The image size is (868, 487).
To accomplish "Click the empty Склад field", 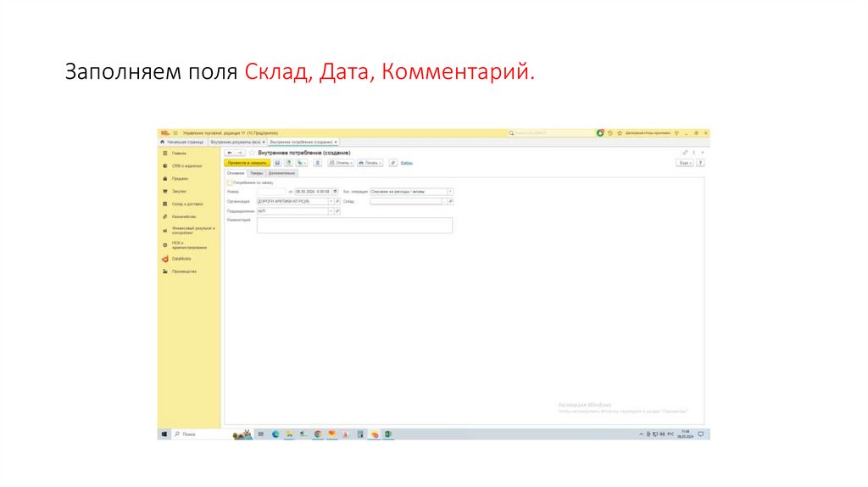I will (405, 202).
